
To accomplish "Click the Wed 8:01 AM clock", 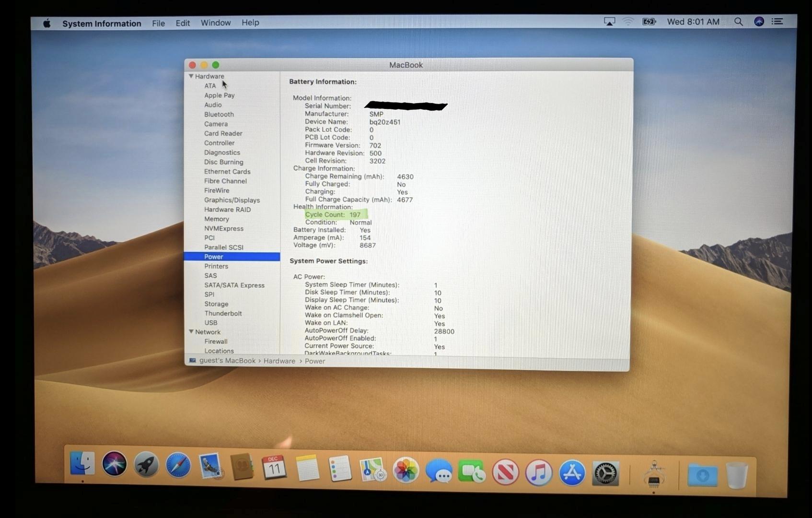I will click(x=693, y=22).
